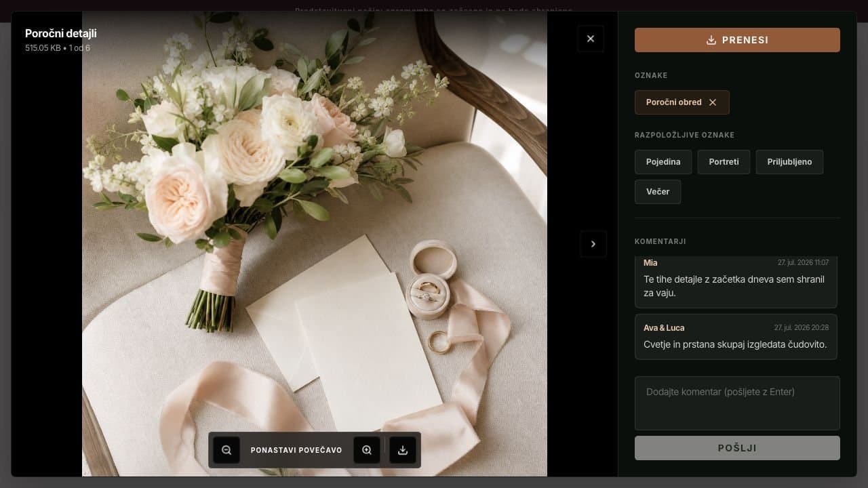The image size is (868, 488).
Task: Remove the Poročni obred tag with its X
Action: click(713, 102)
